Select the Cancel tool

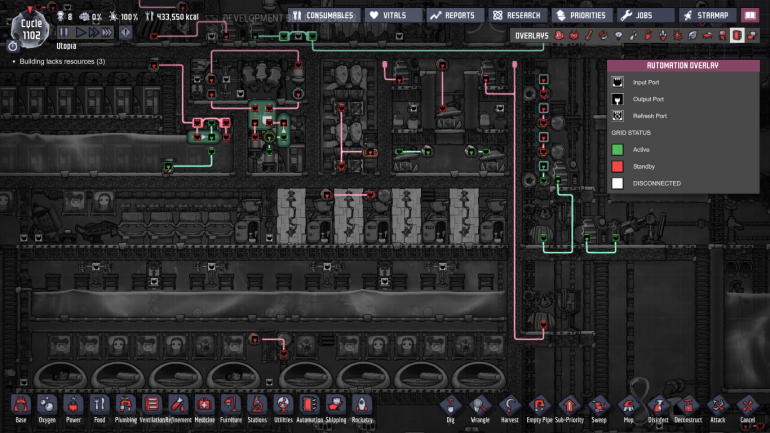click(x=747, y=408)
